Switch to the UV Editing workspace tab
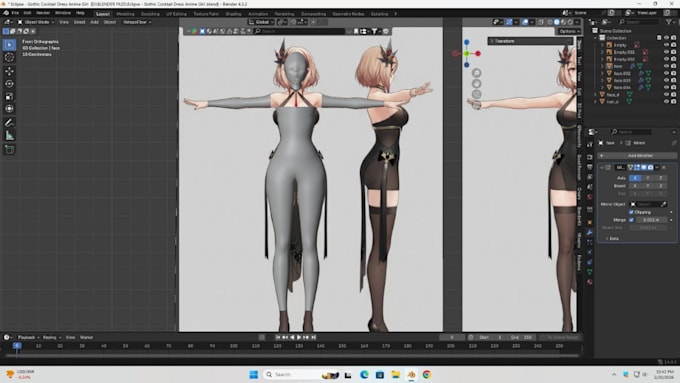Screen dimensions: 680x383 pyautogui.click(x=177, y=14)
